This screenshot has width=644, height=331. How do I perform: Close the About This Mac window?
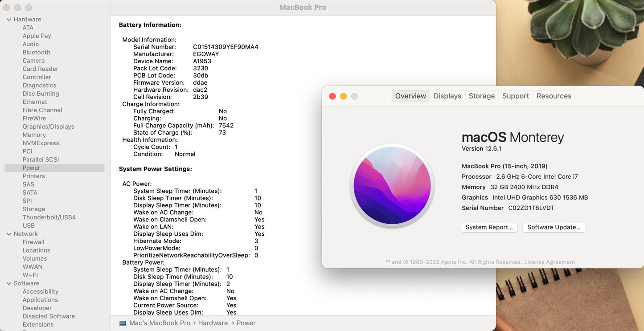click(x=332, y=96)
